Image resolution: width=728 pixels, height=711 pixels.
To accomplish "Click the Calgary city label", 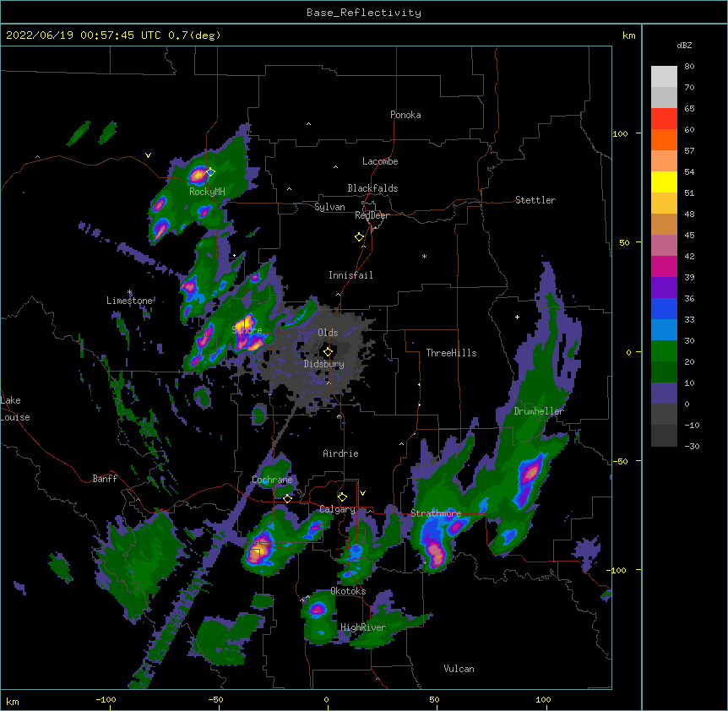I will coord(337,509).
